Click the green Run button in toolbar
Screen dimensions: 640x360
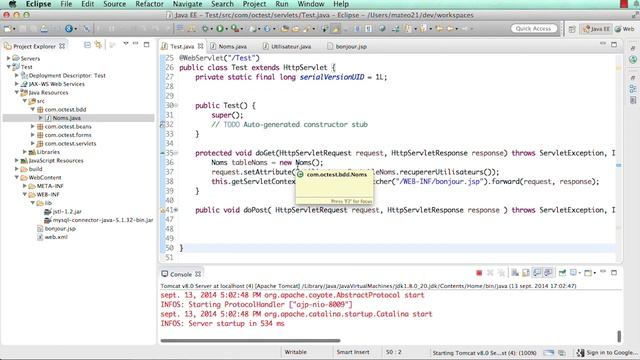click(x=220, y=29)
